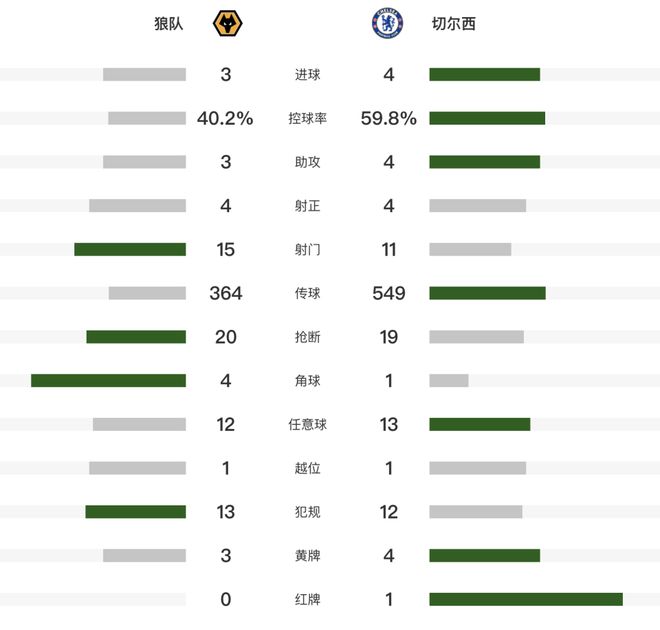This screenshot has height=630, width=660.
Task: Click the 传球 stat label
Action: click(x=308, y=293)
